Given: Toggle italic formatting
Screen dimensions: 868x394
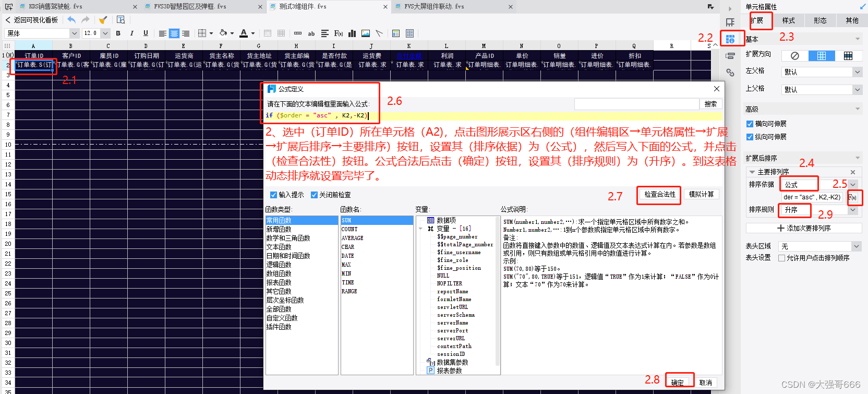Looking at the screenshot, I should tap(132, 33).
